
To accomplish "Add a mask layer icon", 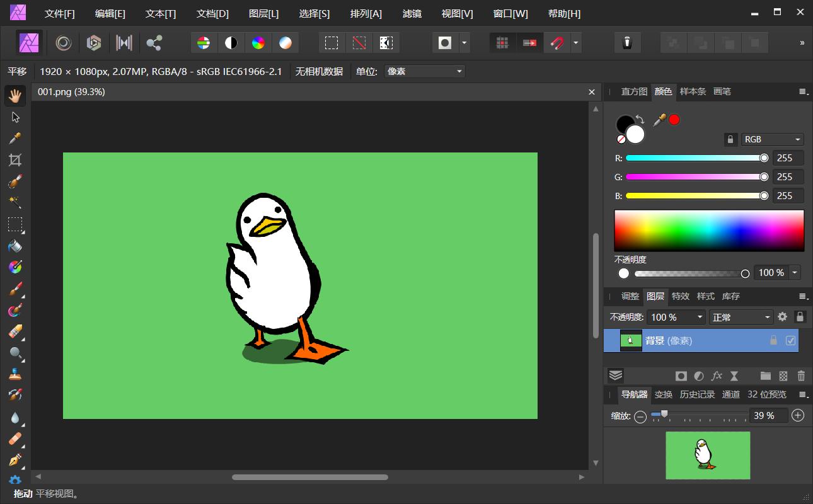I will (681, 376).
